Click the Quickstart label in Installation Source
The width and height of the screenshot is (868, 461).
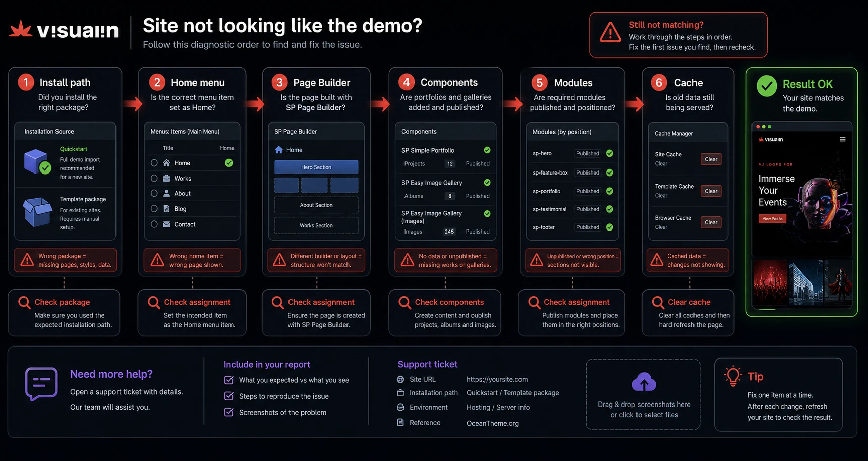click(x=74, y=149)
